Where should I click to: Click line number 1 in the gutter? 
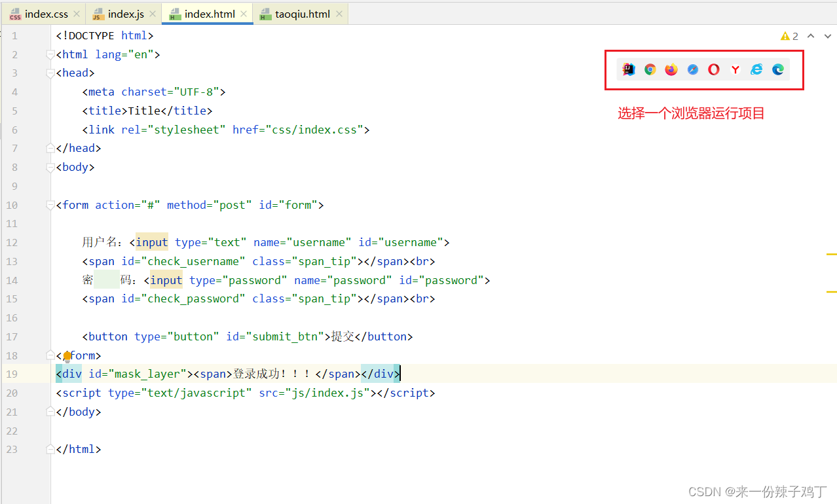14,36
